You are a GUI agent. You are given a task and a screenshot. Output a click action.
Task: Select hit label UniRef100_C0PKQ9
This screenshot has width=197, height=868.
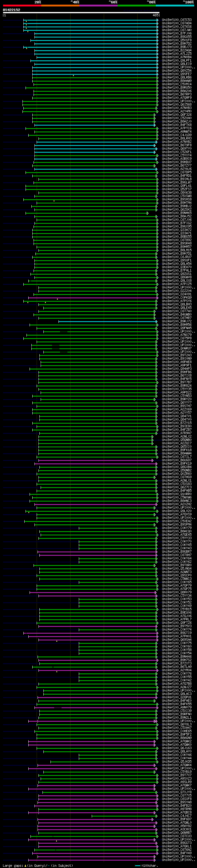point(176,297)
